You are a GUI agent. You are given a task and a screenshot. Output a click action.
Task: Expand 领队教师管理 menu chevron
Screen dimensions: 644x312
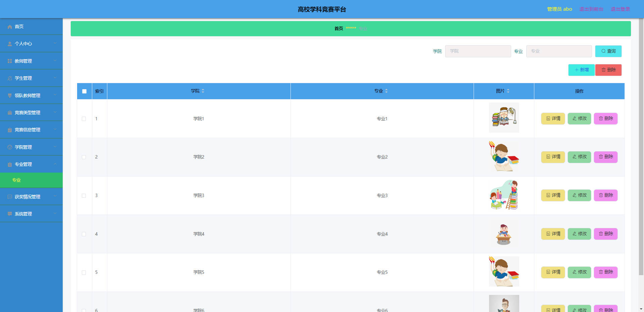click(55, 96)
